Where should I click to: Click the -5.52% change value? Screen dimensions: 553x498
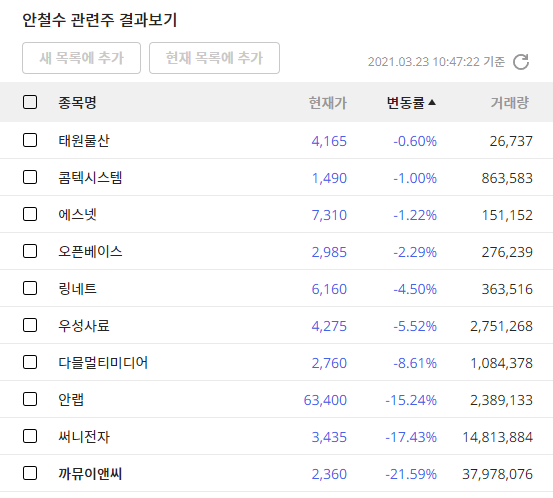click(415, 327)
